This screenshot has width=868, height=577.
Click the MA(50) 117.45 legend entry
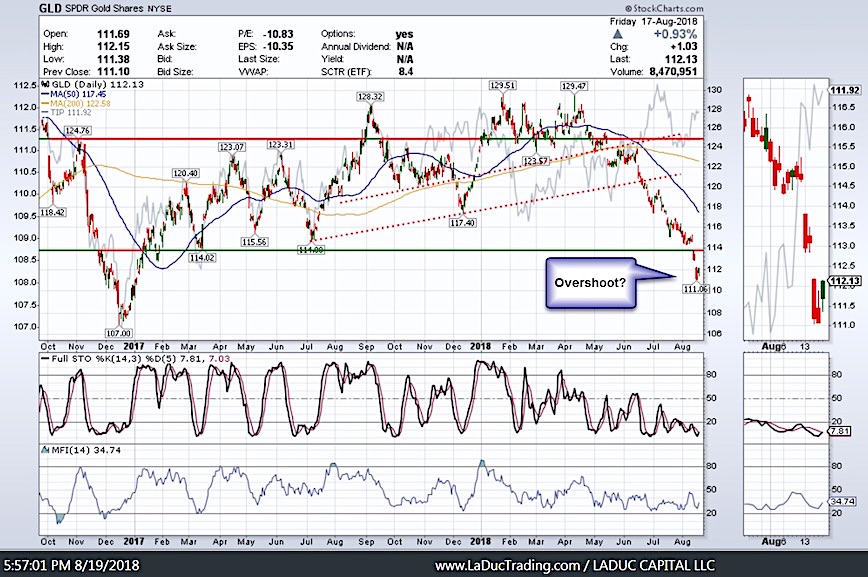[74, 94]
